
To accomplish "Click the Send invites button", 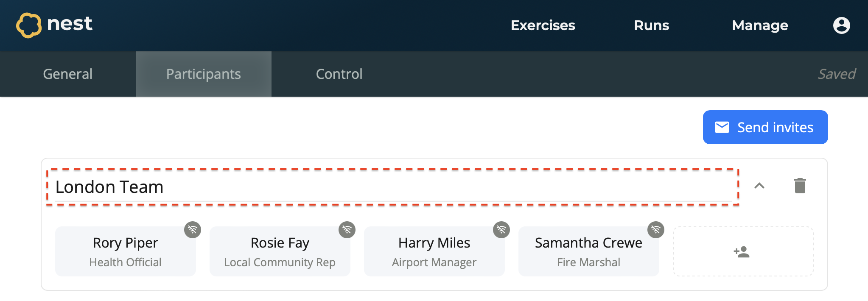I will point(765,127).
